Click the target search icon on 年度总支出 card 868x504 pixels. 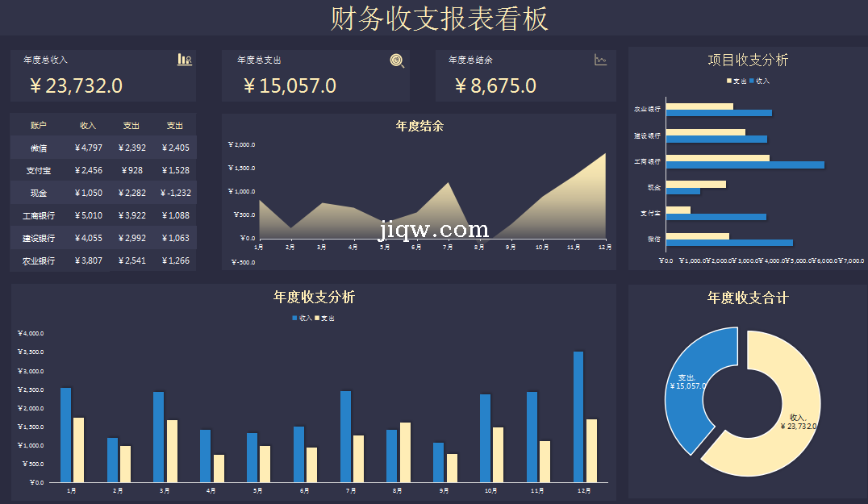click(397, 60)
